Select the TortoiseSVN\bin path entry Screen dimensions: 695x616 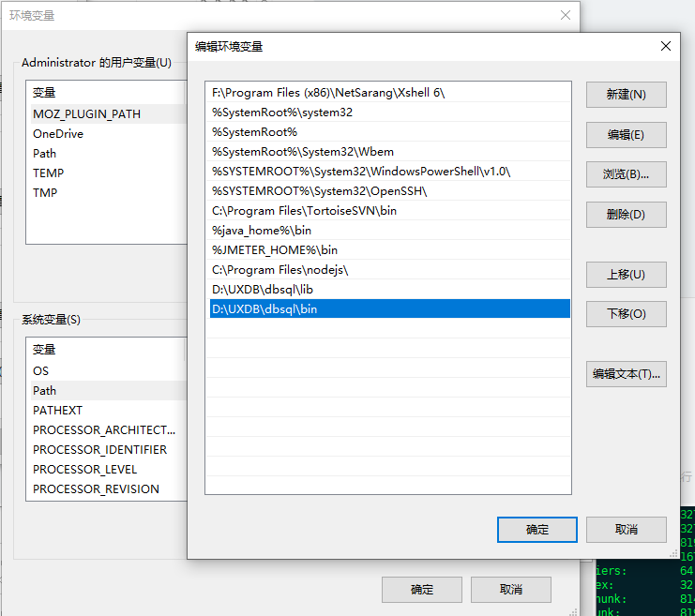(x=305, y=211)
